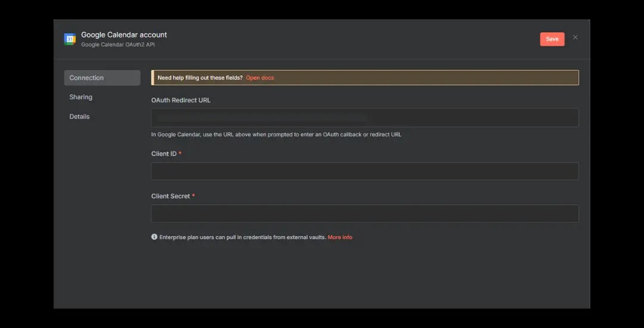Click the OAuth Redirect URL field
644x328 pixels.
365,118
